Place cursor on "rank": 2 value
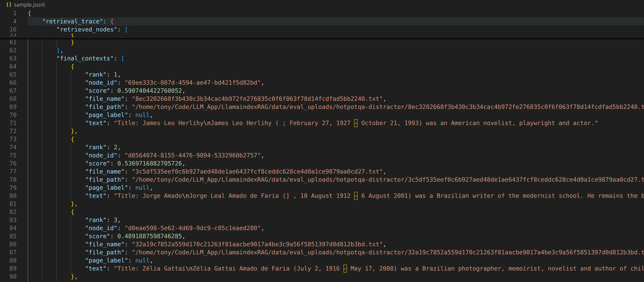The width and height of the screenshot is (644, 282). (116, 147)
